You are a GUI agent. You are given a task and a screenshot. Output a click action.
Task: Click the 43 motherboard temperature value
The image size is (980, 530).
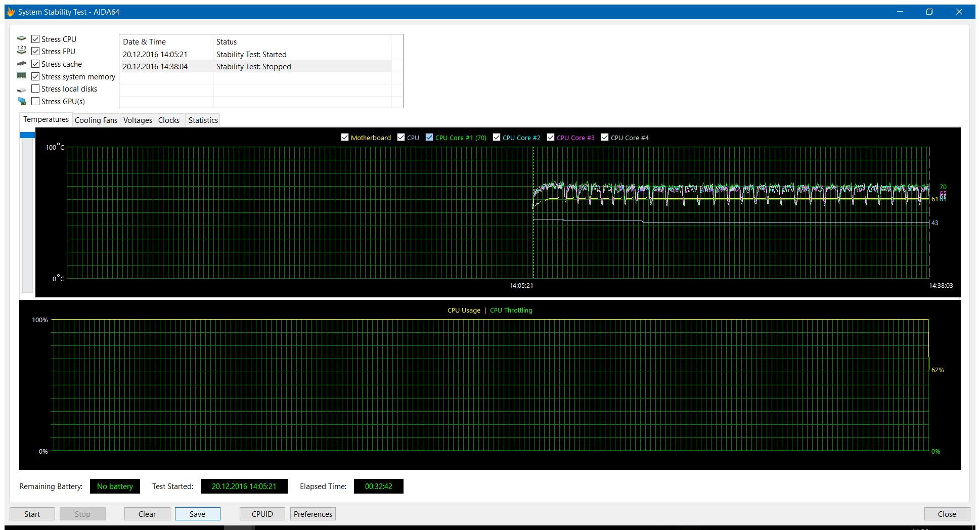[x=934, y=223]
